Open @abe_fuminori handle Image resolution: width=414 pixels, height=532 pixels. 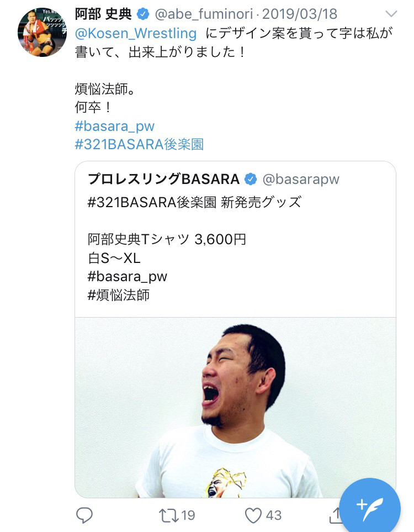(x=204, y=14)
